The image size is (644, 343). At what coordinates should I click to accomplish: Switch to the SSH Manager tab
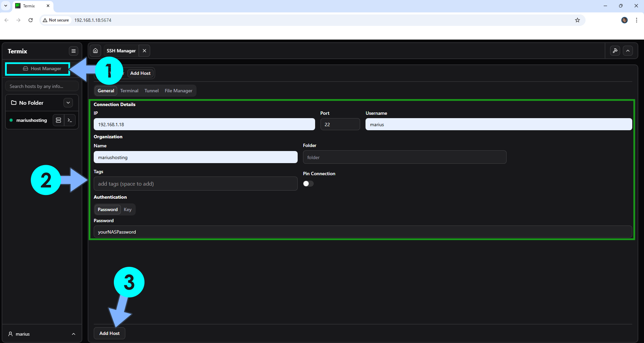pyautogui.click(x=121, y=51)
